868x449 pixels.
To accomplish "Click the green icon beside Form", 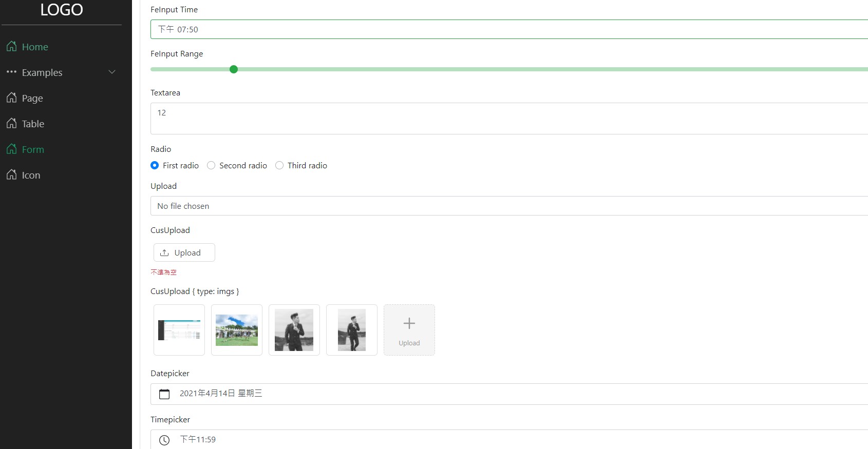I will [11, 149].
